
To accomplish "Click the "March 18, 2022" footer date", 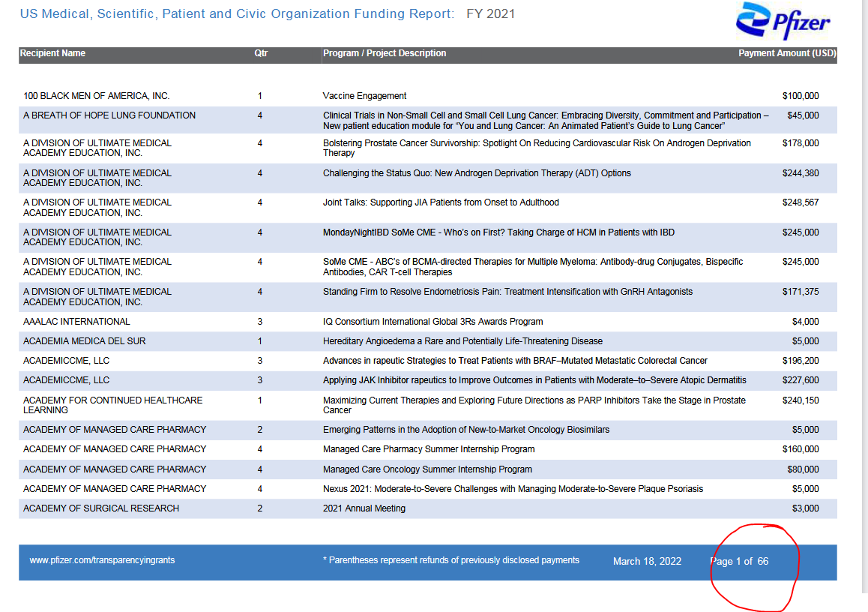I will (x=647, y=561).
